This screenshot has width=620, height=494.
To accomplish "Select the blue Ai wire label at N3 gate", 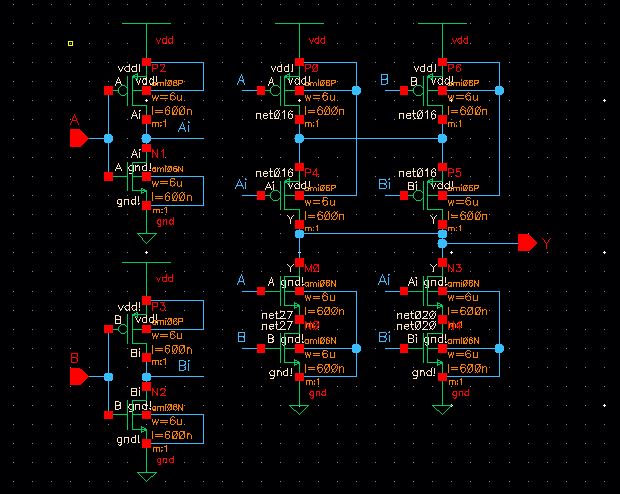I will [384, 280].
